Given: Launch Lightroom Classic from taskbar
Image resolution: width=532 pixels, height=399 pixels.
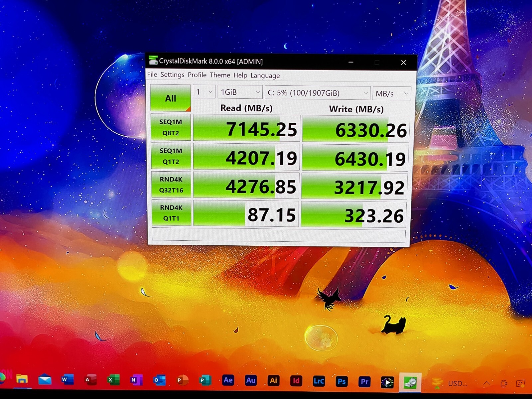Looking at the screenshot, I should coord(319,381).
